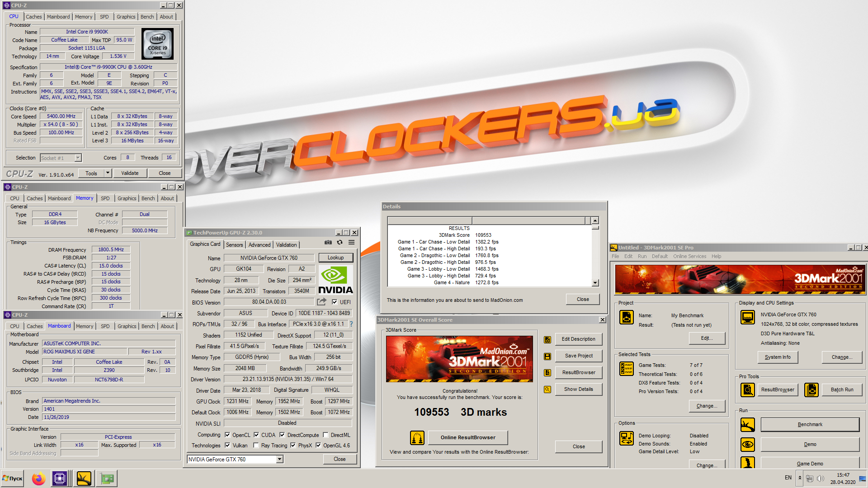Click the Validate button in CPU-Z
Image resolution: width=868 pixels, height=488 pixels.
130,173
